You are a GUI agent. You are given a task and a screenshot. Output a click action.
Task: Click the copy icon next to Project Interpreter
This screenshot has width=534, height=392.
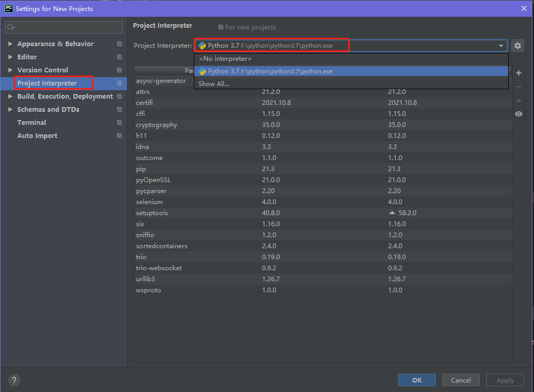click(x=119, y=83)
